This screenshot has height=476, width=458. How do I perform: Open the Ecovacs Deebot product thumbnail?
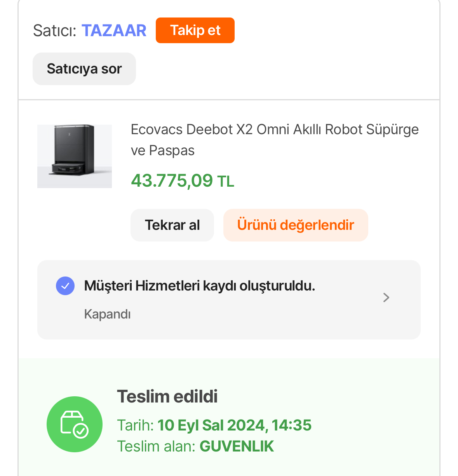(x=75, y=156)
